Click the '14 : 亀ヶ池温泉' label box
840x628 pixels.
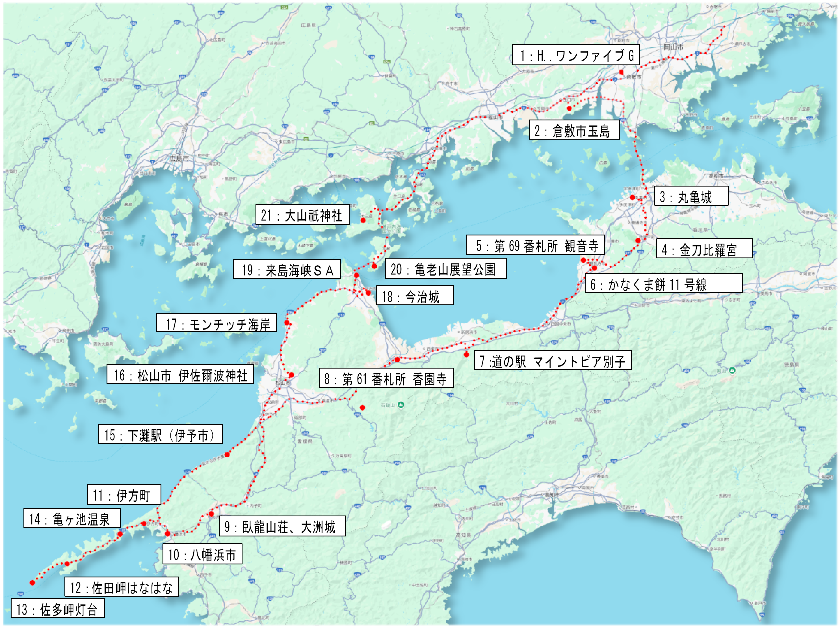[x=72, y=518]
